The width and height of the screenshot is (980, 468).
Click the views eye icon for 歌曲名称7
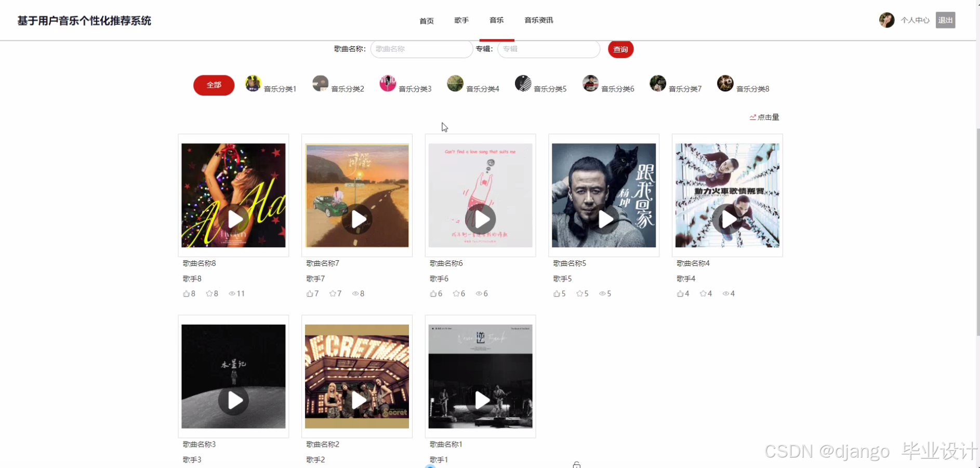coord(355,293)
